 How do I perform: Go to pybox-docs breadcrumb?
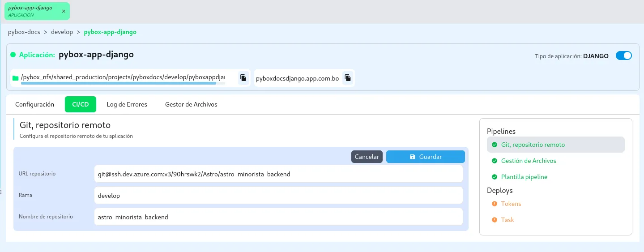(x=24, y=32)
